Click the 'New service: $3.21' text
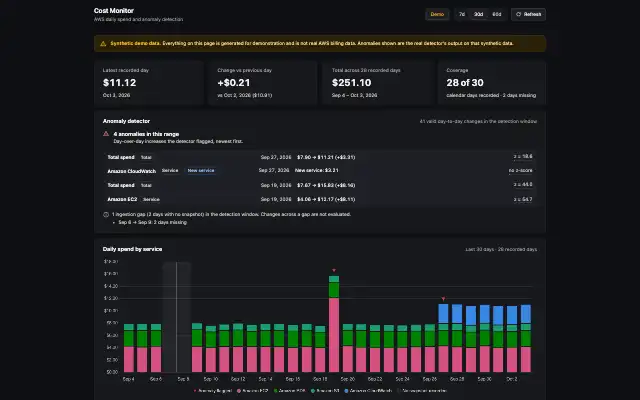The width and height of the screenshot is (640, 400). tap(316, 171)
